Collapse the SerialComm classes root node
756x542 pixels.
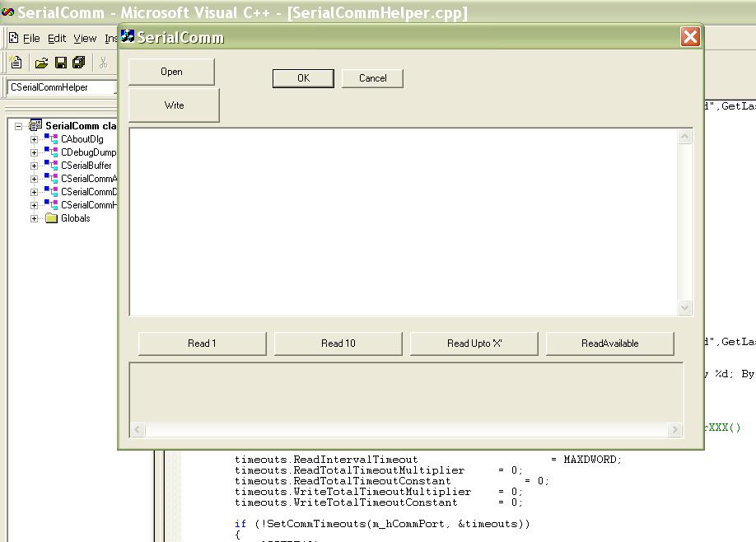click(18, 126)
